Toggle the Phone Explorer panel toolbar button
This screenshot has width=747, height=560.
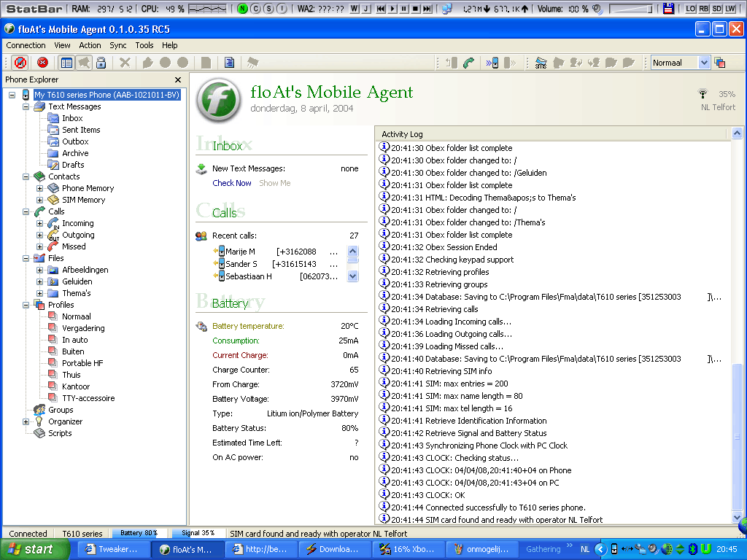pos(66,63)
